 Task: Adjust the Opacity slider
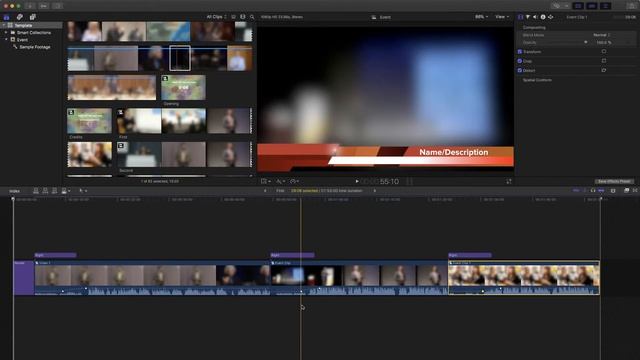(586, 42)
